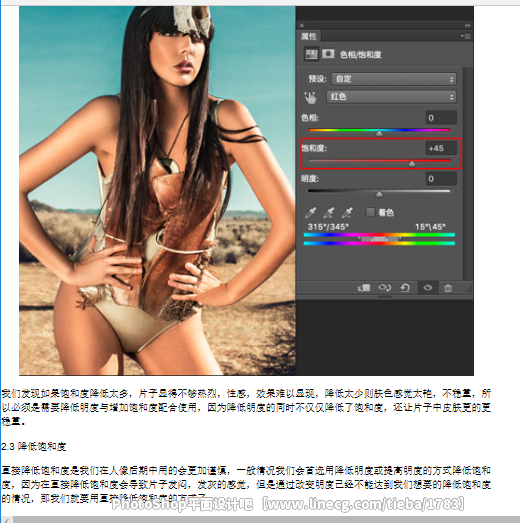Viewport: 520px width, 523px height.
Task: Click the 明度 value field showing 0
Action: (x=441, y=179)
